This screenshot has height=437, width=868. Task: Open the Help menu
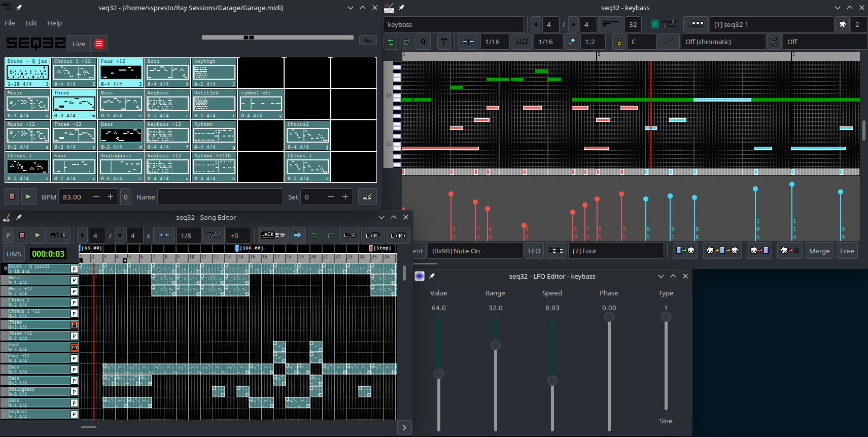pyautogui.click(x=54, y=23)
